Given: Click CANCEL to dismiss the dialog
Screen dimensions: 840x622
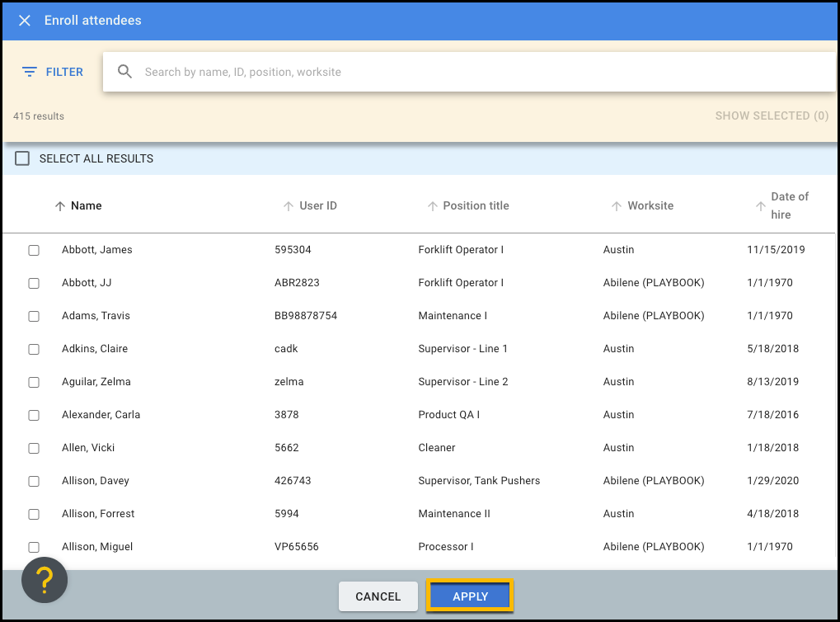Looking at the screenshot, I should (378, 596).
